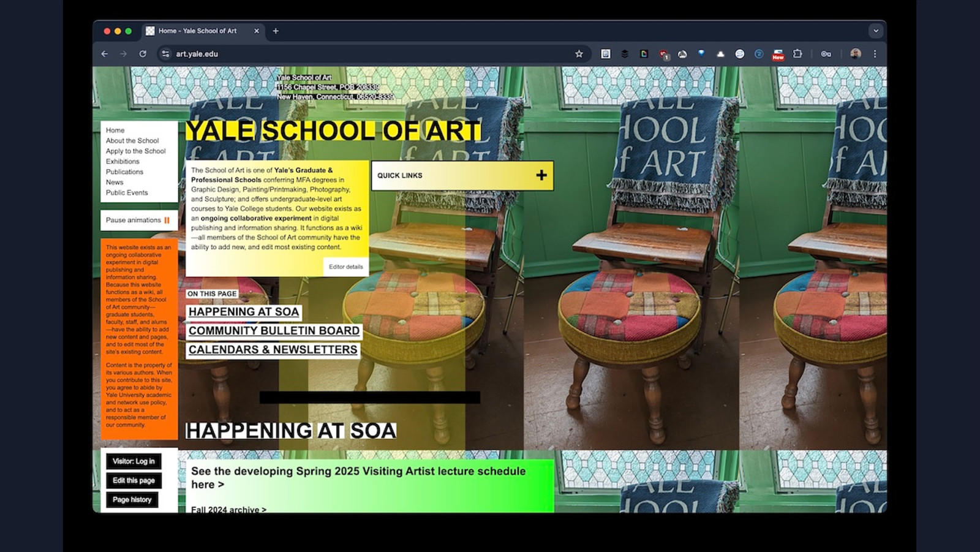Screen dimensions: 980x552
Task: Jump to Happening at SOA anchor link
Action: [244, 312]
